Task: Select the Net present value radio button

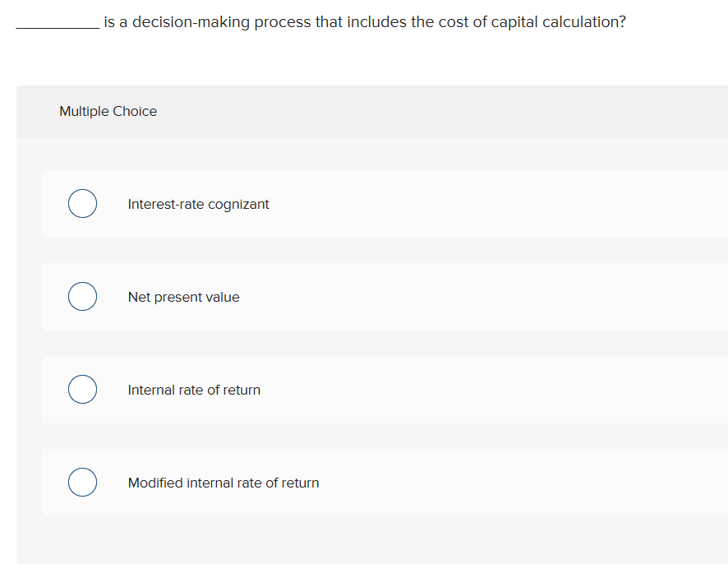Action: pyautogui.click(x=82, y=296)
